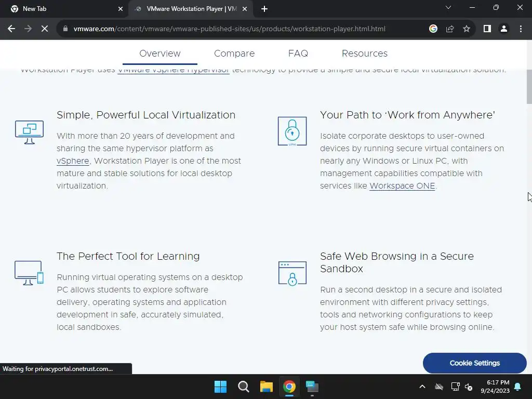
Task: Click the VPN padlock icon
Action: pyautogui.click(x=292, y=131)
